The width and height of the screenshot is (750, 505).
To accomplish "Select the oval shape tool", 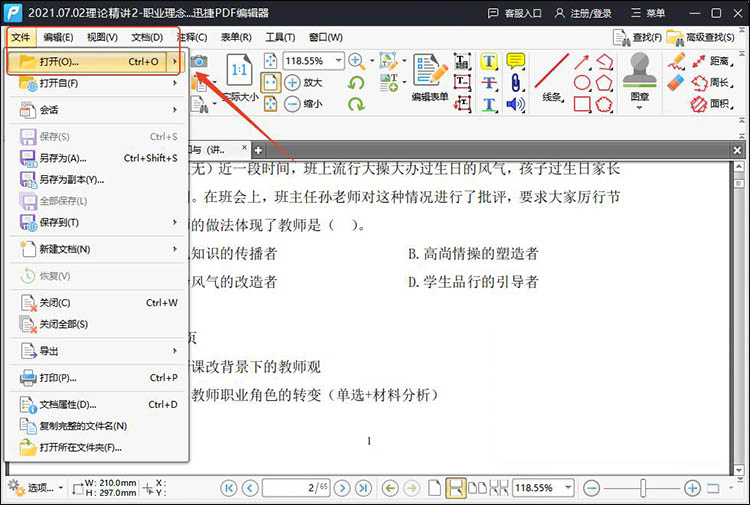I will [x=582, y=83].
